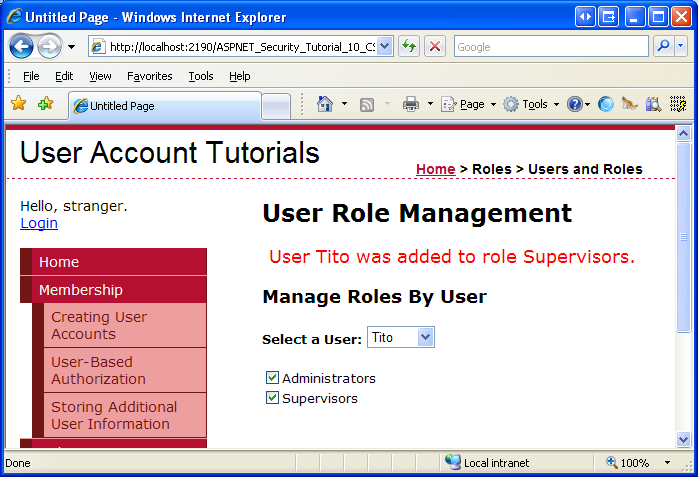Open a new blank tab
This screenshot has width=698, height=477.
276,107
